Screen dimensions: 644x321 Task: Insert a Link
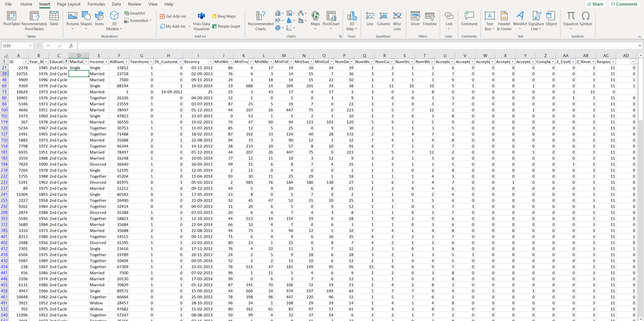pyautogui.click(x=449, y=21)
